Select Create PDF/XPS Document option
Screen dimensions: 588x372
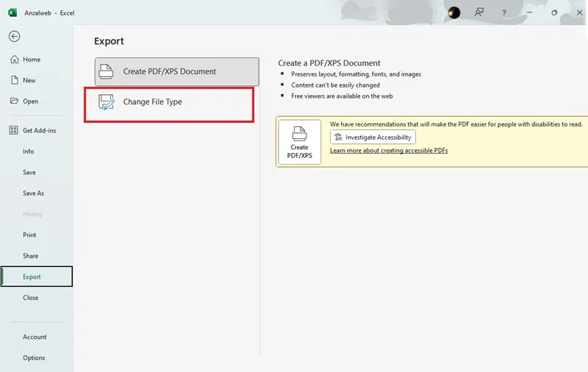tap(176, 71)
